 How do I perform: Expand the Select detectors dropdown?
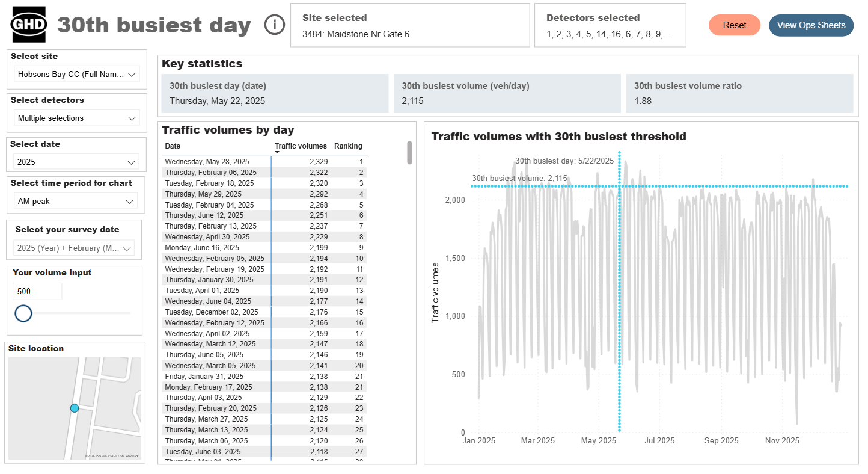pos(76,118)
